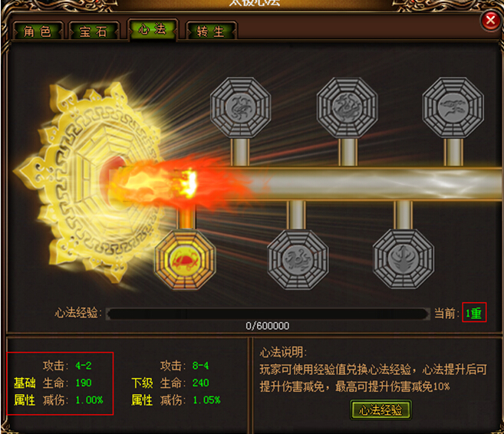Click the 心法经验 progress bar
Image resolution: width=504 pixels, height=434 pixels.
pos(268,314)
